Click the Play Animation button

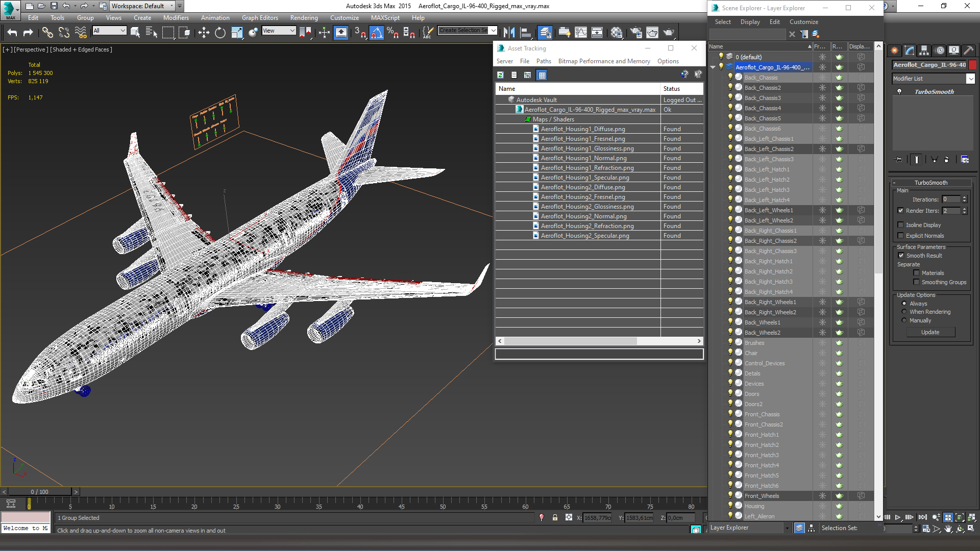898,517
